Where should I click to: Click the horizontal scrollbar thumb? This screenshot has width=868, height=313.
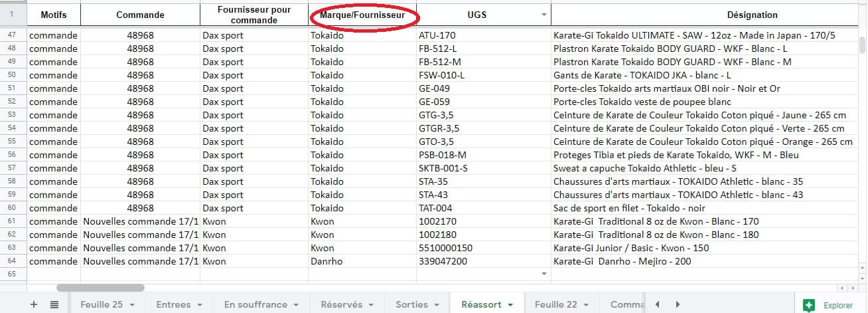pos(100,288)
